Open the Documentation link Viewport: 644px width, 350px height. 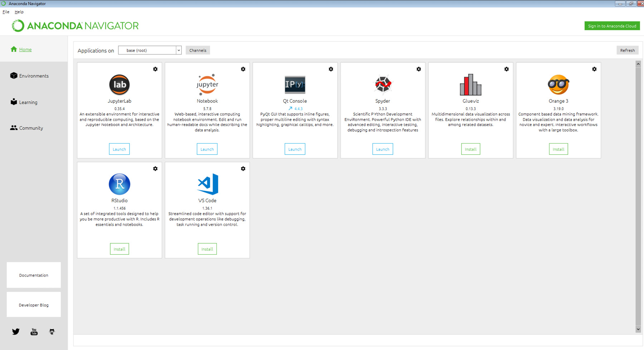tap(34, 275)
